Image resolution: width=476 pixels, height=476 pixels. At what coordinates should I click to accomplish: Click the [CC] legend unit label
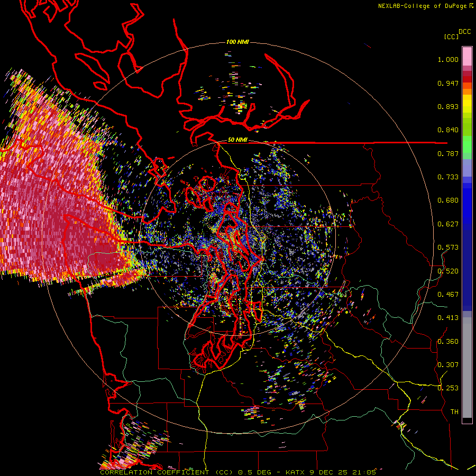pos(451,36)
